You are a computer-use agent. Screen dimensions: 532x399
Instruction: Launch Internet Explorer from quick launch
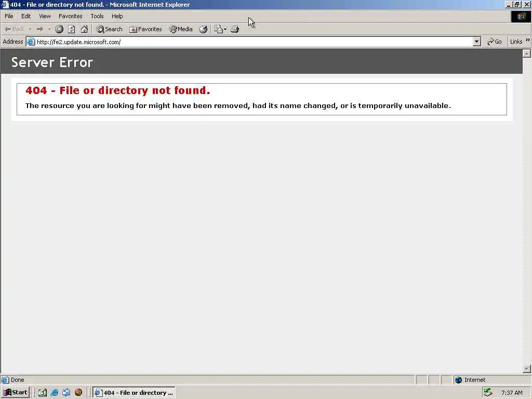[x=54, y=393]
